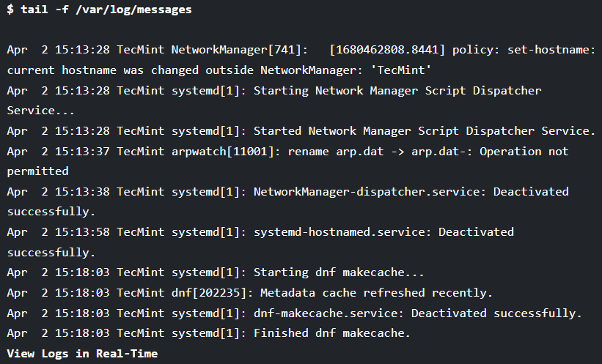Viewport: 602px width, 364px height.
Task: Click the dnf[202235] process name
Action: (x=213, y=293)
